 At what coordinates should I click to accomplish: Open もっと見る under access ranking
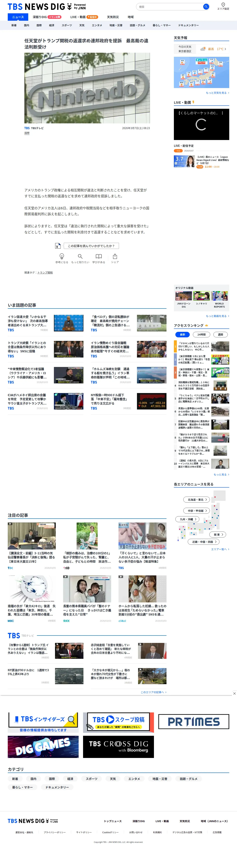pos(221,474)
